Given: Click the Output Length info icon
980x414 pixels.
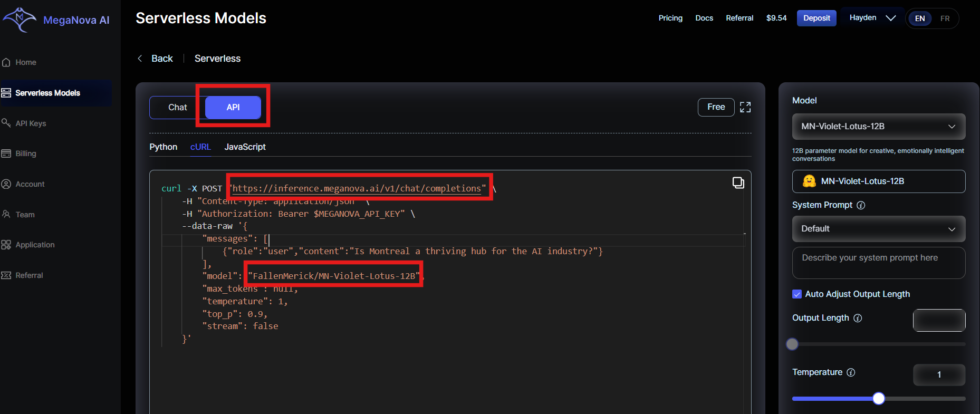Looking at the screenshot, I should pos(858,318).
